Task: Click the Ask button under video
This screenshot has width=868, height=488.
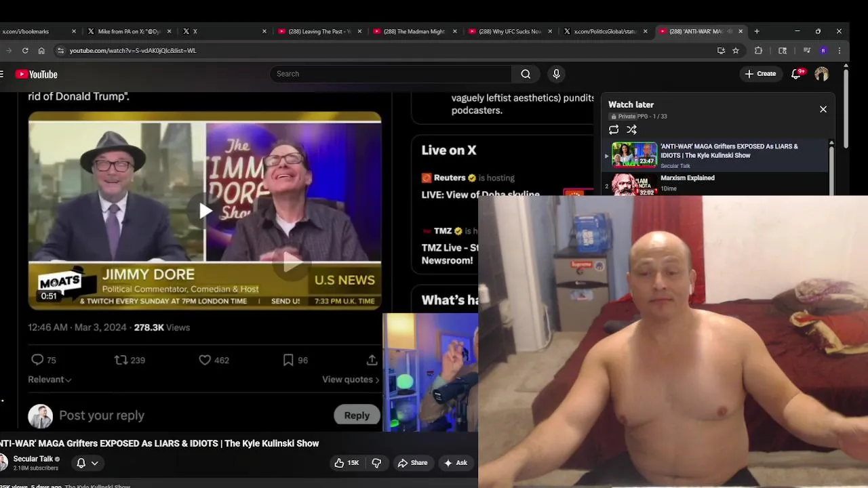Action: 456,463
